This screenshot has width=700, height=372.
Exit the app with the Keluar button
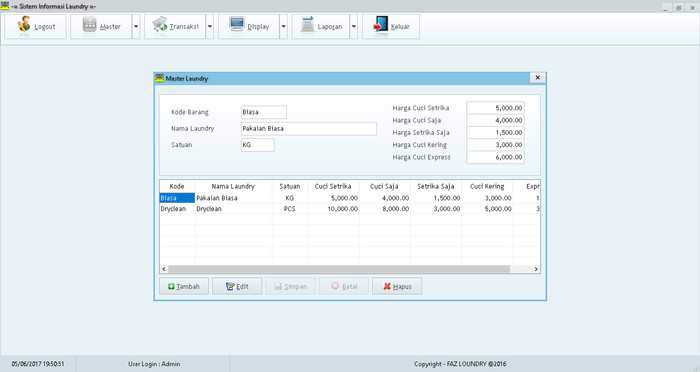[x=391, y=26]
